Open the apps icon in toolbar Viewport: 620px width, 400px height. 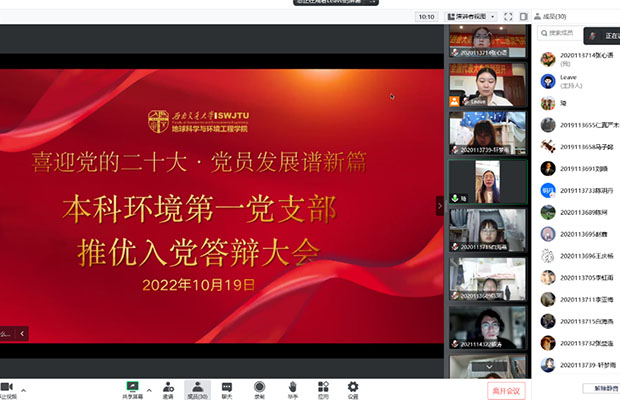pyautogui.click(x=322, y=386)
